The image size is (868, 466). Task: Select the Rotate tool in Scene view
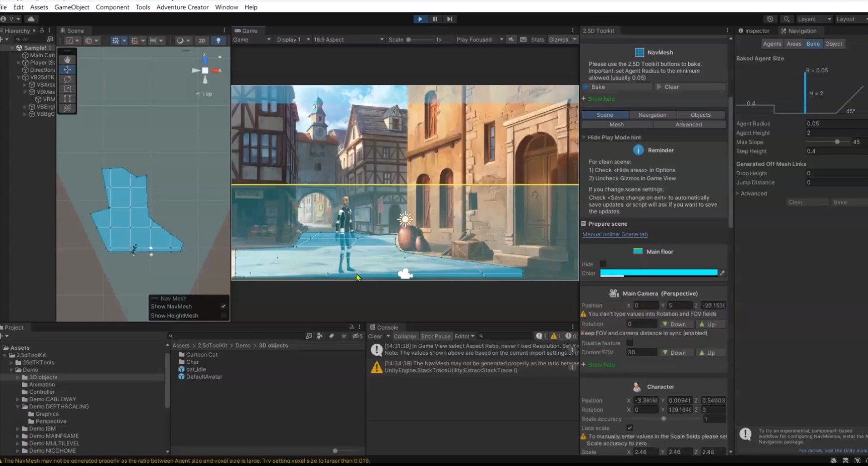(67, 79)
